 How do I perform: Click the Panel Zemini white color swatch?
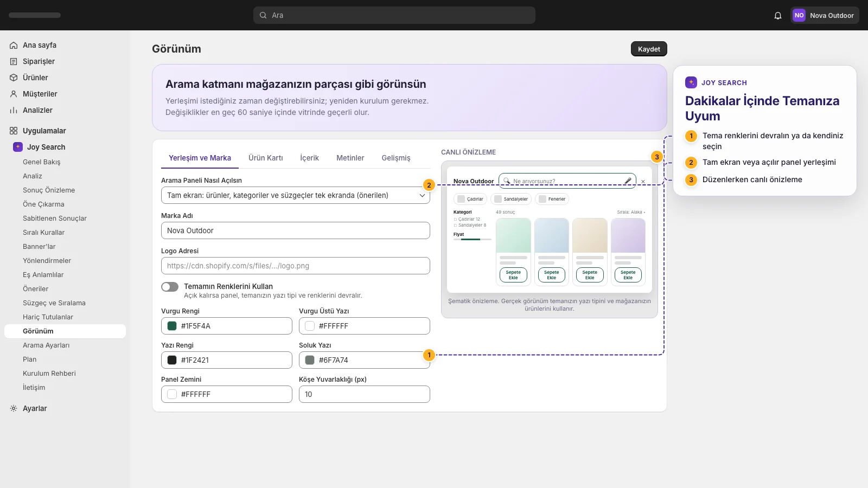click(x=172, y=394)
